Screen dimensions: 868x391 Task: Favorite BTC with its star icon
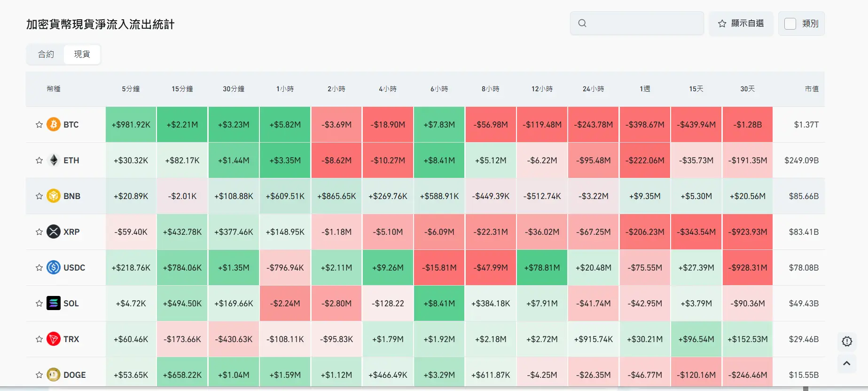pyautogui.click(x=39, y=125)
